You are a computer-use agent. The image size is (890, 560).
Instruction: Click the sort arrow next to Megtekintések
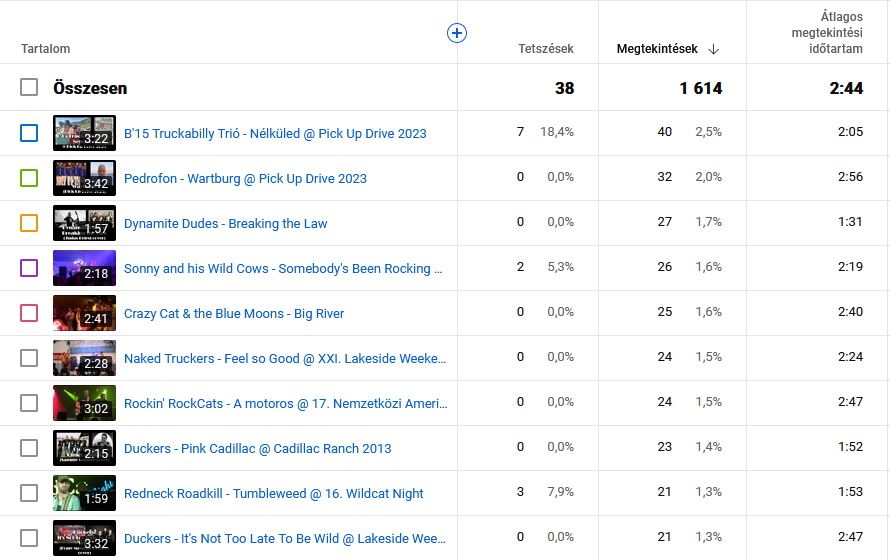(x=713, y=49)
